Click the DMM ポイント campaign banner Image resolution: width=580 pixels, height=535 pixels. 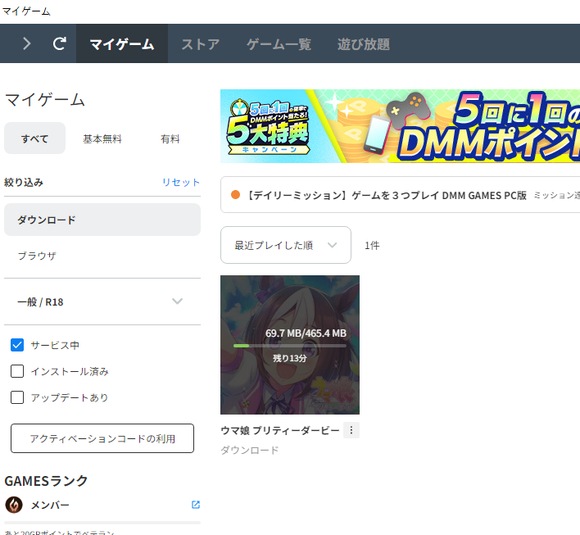point(400,126)
